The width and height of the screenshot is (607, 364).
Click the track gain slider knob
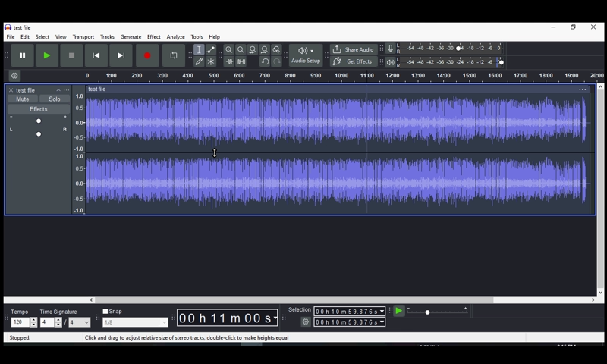click(x=39, y=121)
